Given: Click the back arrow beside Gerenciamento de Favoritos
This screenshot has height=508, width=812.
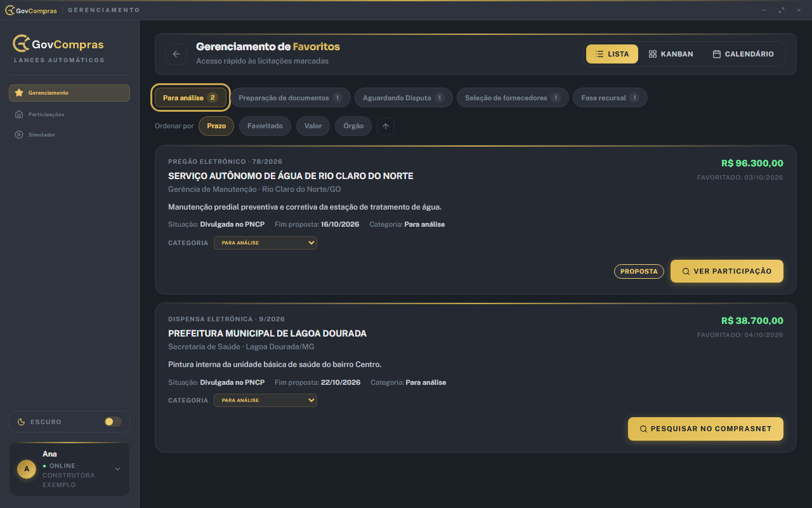Looking at the screenshot, I should (x=176, y=54).
